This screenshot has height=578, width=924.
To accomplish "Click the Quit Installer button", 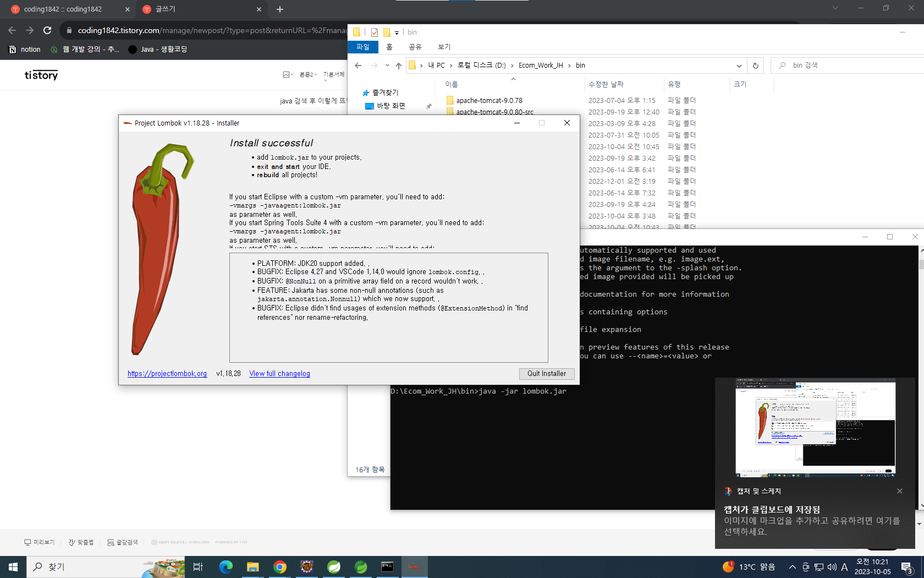I will 547,374.
